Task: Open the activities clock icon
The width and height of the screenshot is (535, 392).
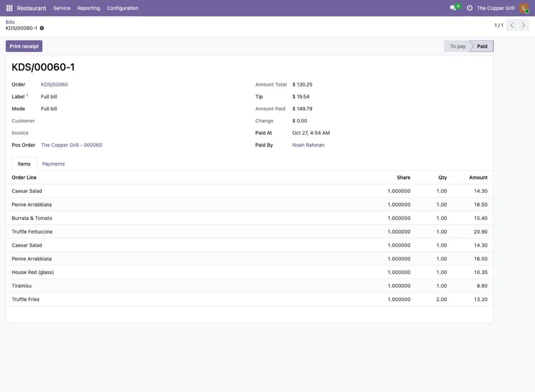Action: click(x=470, y=8)
